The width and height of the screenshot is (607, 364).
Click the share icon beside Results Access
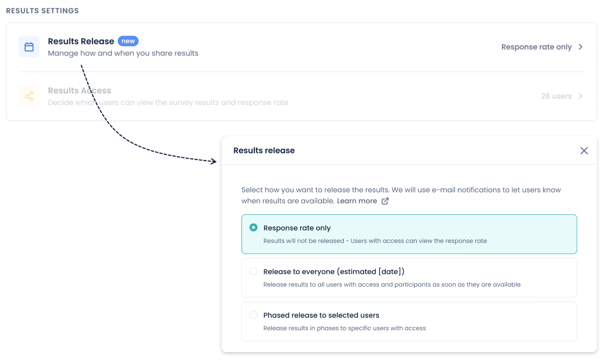(29, 96)
